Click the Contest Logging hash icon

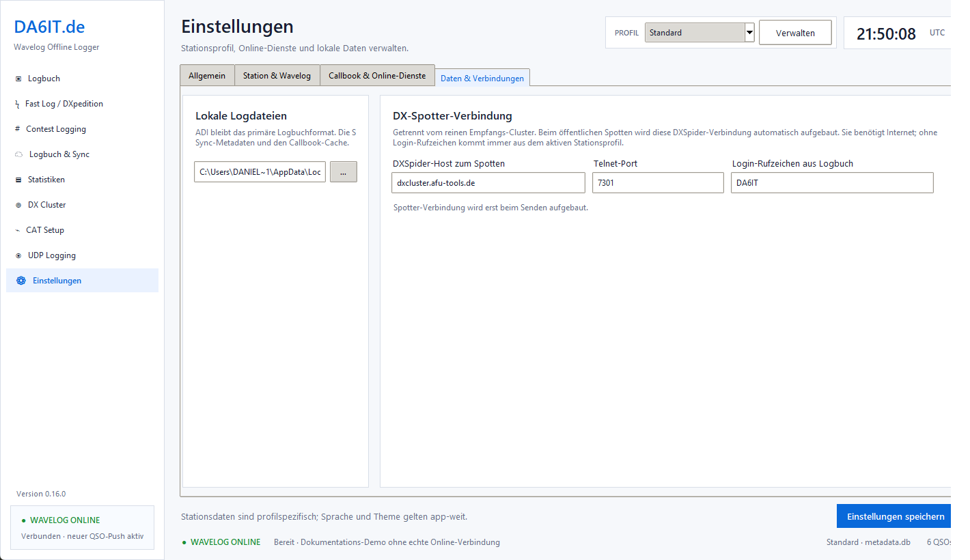(x=18, y=129)
